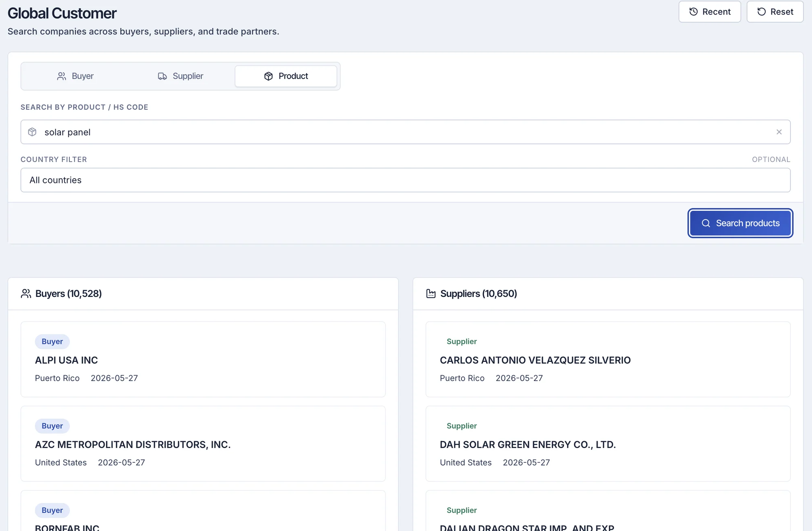Switch to the Buyer tab

point(75,76)
